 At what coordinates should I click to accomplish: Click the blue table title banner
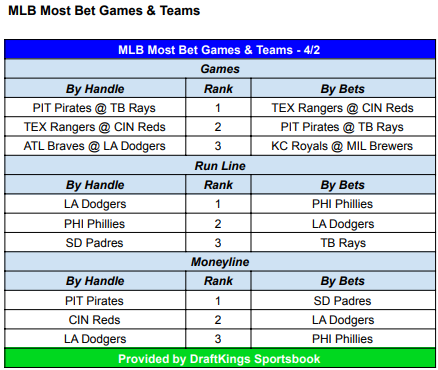click(220, 50)
